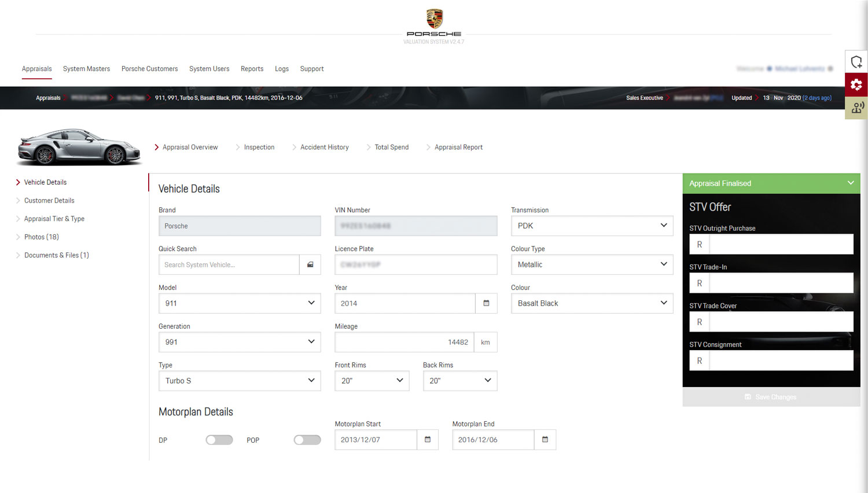868x493 pixels.
Task: Toggle the DP switch
Action: pos(219,440)
